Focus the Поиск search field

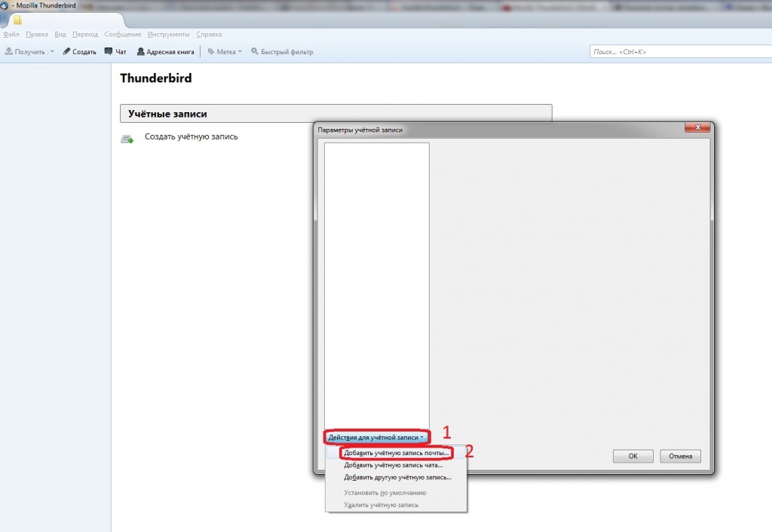point(681,52)
